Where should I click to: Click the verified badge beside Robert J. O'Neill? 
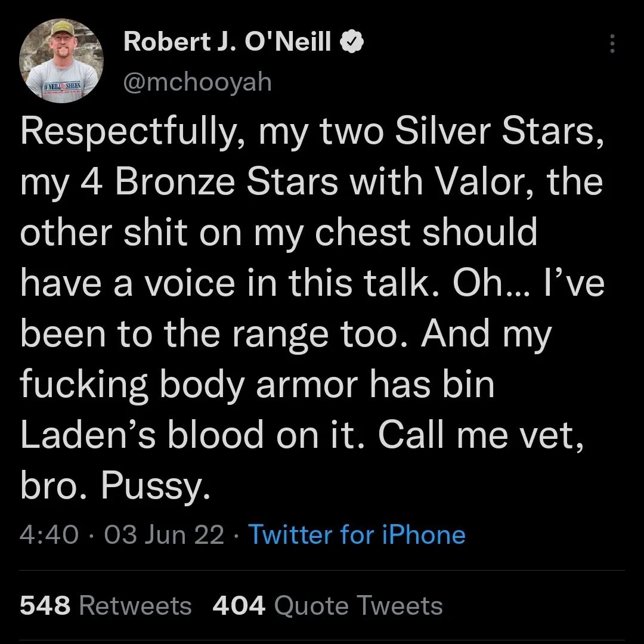(352, 42)
